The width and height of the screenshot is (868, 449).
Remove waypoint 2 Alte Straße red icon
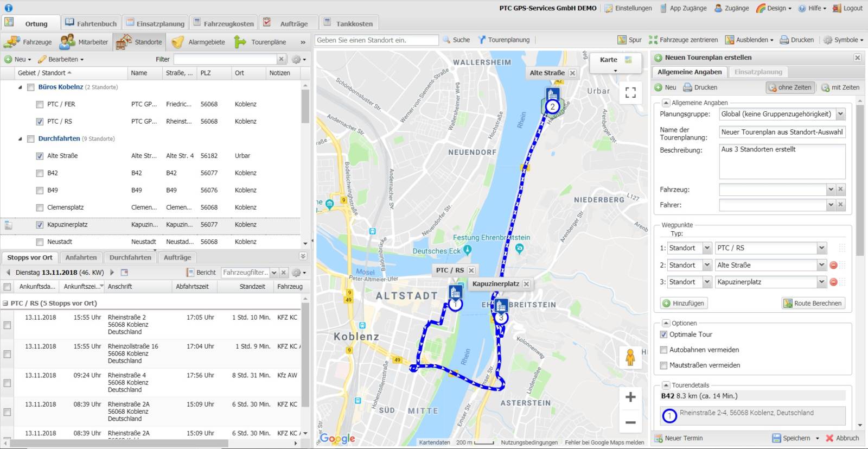834,265
